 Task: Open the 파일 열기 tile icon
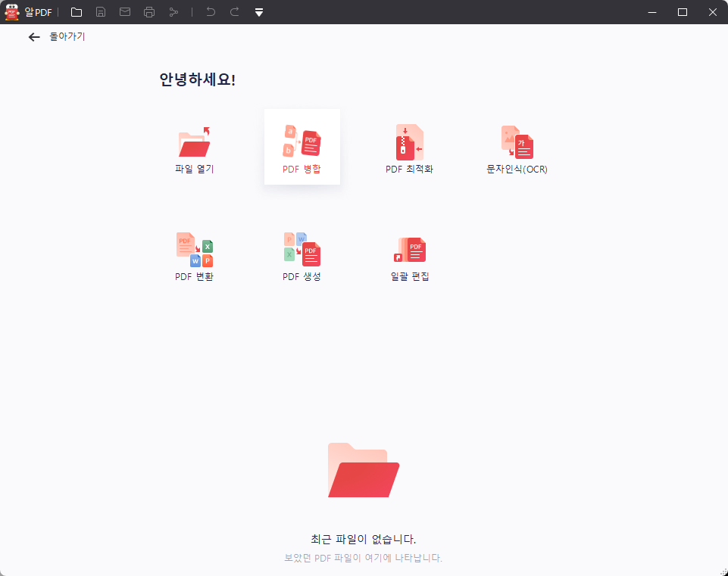click(195, 142)
